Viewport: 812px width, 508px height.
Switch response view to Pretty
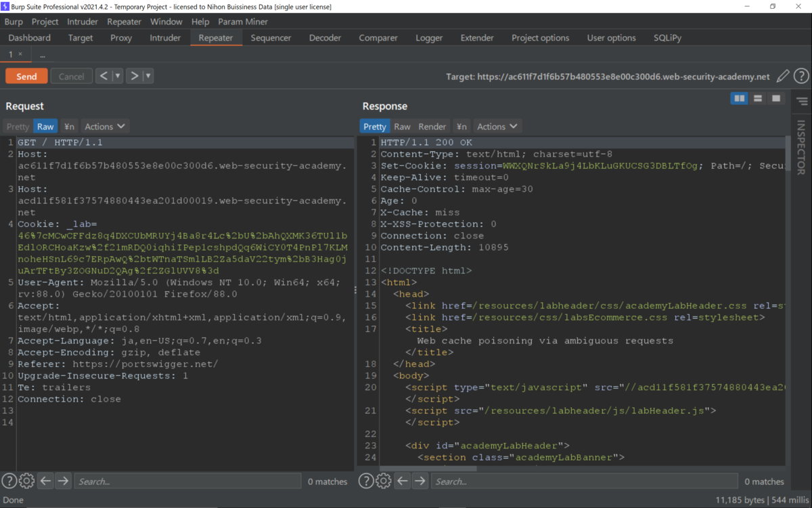[375, 127]
